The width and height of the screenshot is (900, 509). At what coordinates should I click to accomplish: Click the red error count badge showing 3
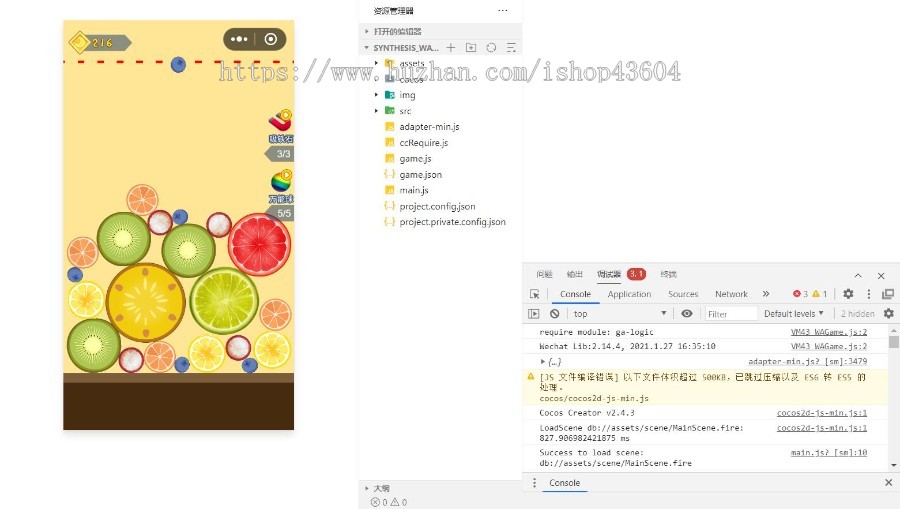coord(800,294)
